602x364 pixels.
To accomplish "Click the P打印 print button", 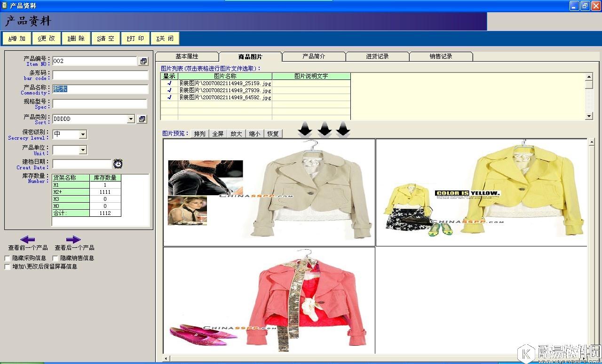I will tap(135, 38).
